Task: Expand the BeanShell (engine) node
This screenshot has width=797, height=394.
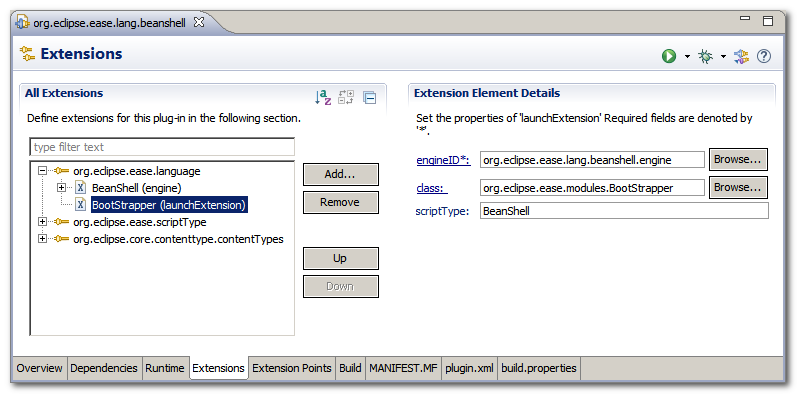Action: tap(62, 188)
